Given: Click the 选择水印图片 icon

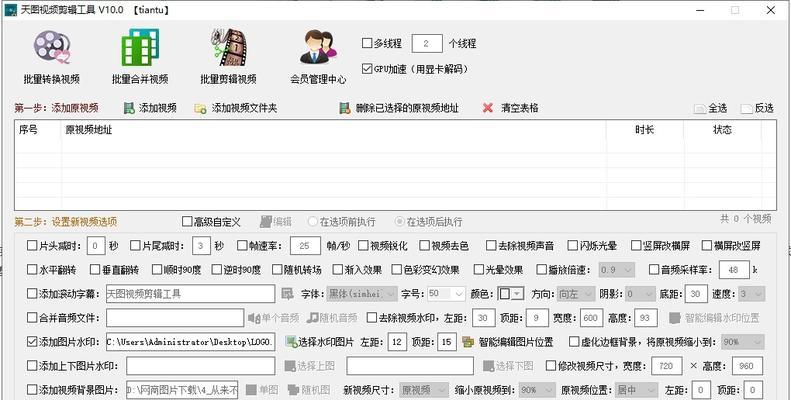Looking at the screenshot, I should pos(291,342).
